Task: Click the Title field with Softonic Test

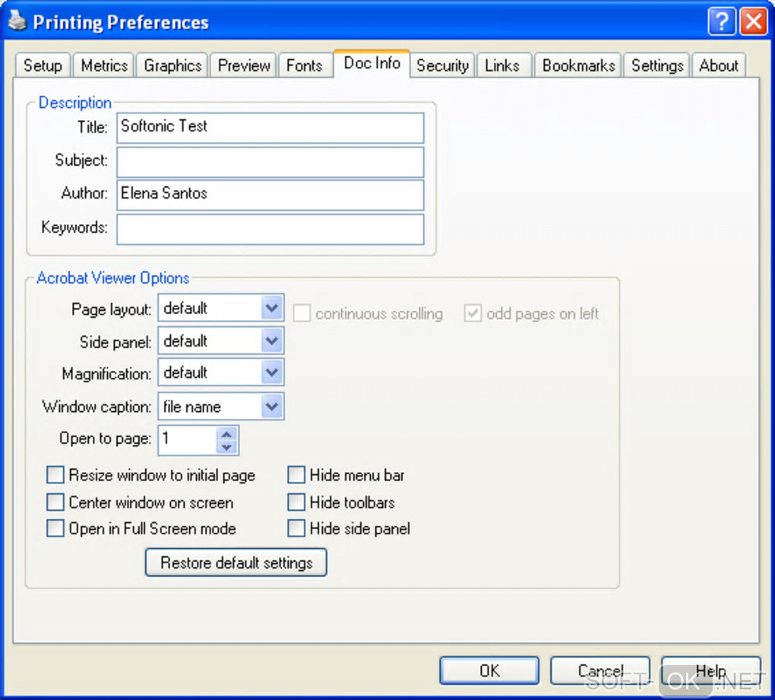Action: click(270, 128)
